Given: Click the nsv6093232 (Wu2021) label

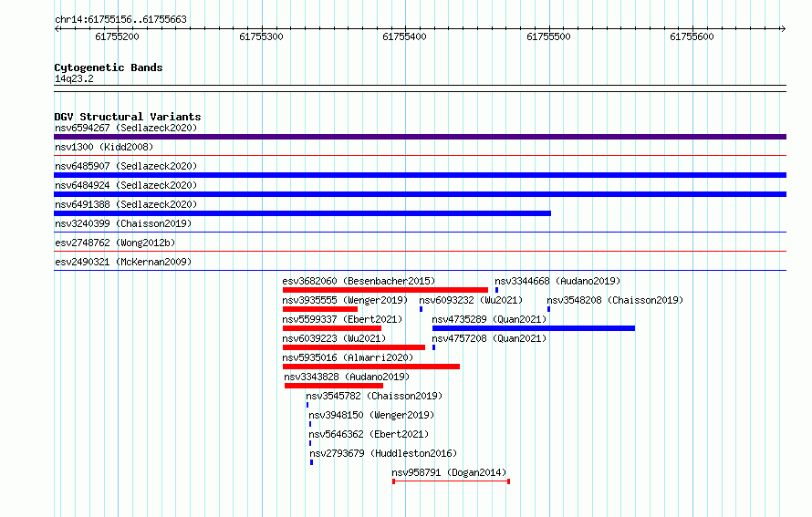Looking at the screenshot, I should coord(471,300).
